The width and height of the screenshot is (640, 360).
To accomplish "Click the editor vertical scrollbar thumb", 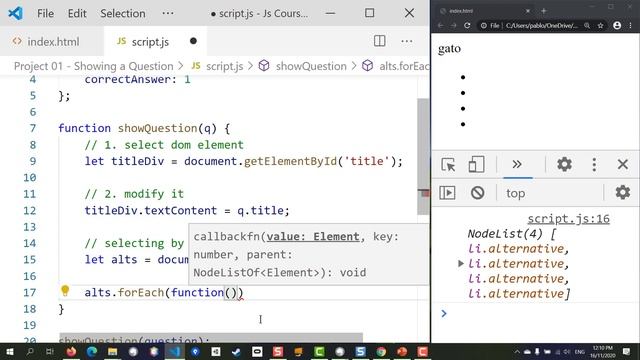I will 423,156.
